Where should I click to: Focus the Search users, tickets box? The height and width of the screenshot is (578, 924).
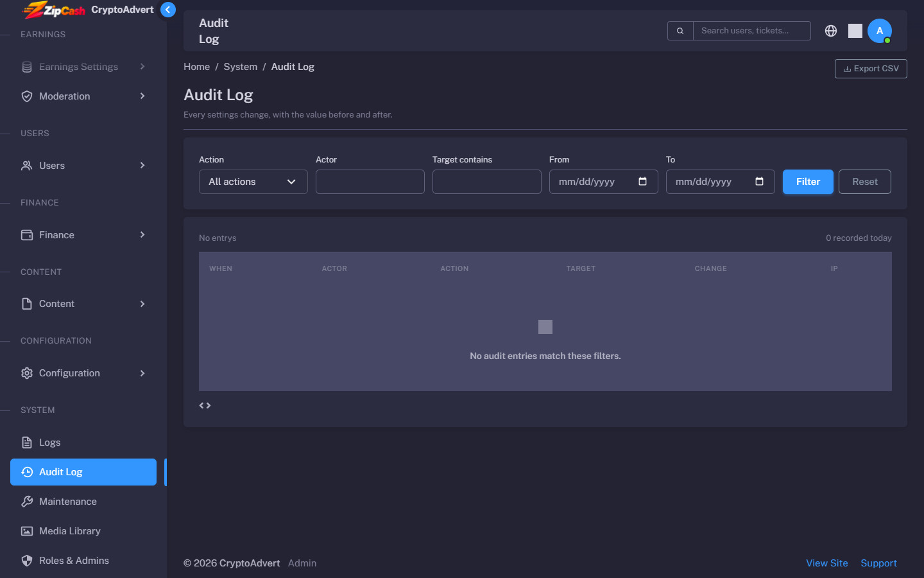752,31
